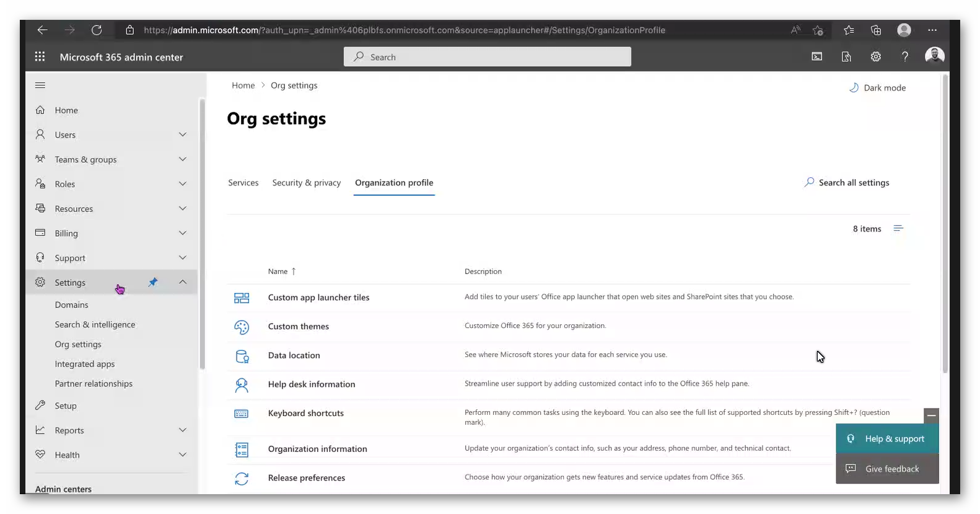Switch to the Security & privacy tab

pyautogui.click(x=307, y=182)
